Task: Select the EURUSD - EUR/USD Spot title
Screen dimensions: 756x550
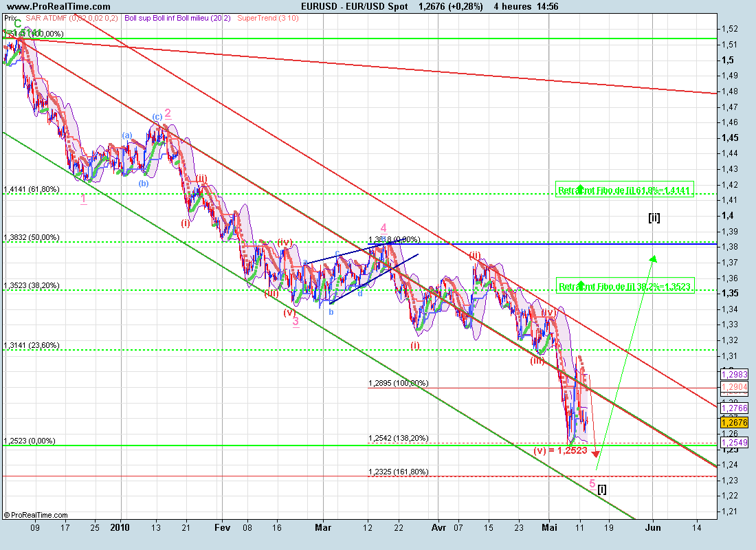Action: [355, 7]
